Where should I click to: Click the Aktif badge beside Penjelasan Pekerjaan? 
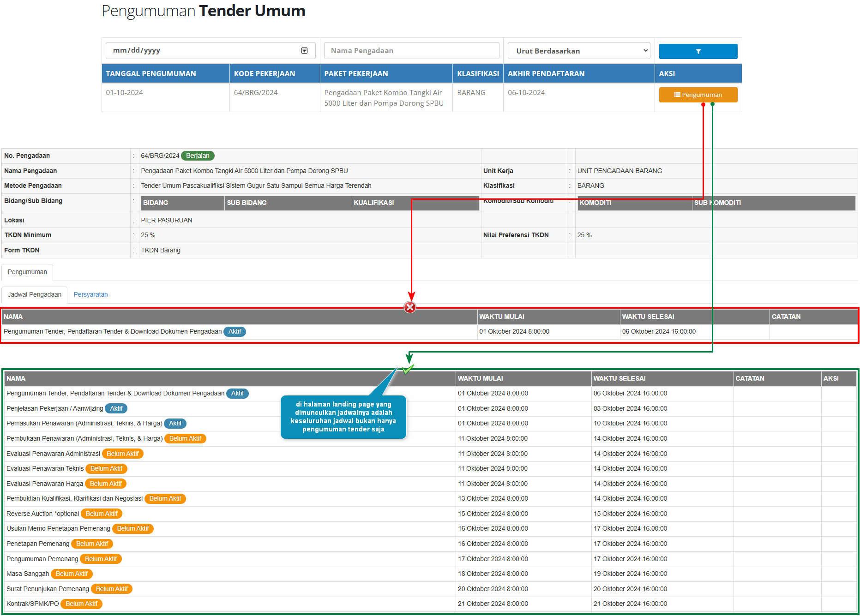coord(116,408)
